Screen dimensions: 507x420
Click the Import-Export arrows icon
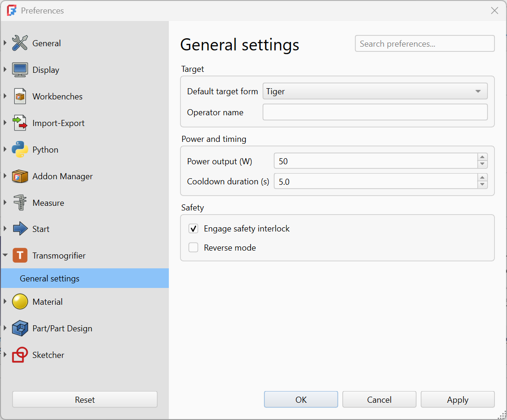[x=20, y=123]
